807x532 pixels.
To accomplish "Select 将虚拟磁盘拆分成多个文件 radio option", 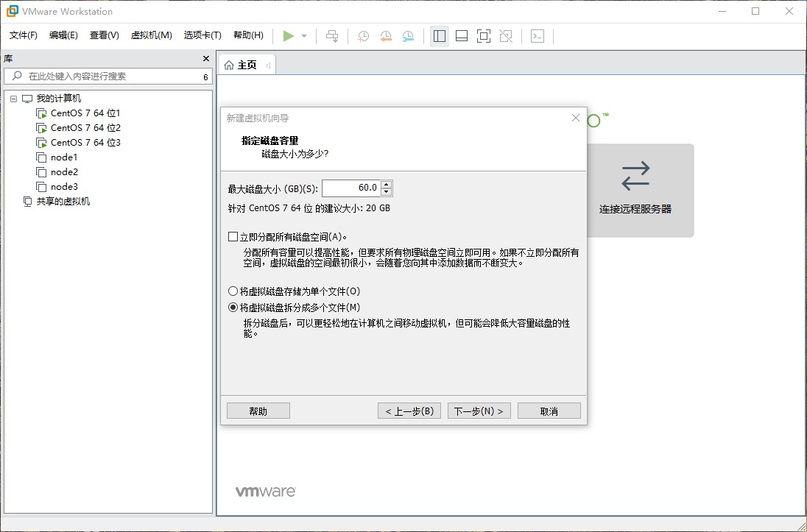I will (x=233, y=307).
